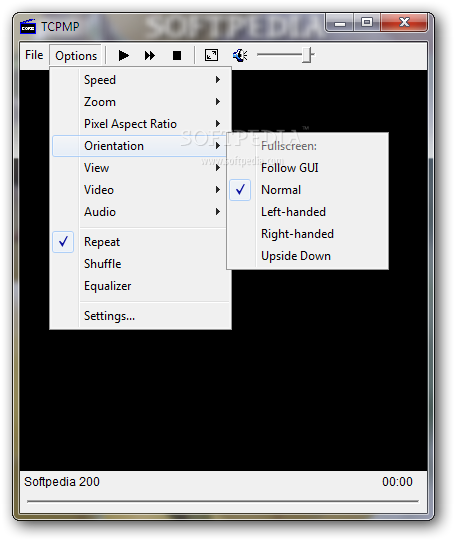Stop playback with the Stop button
The image size is (455, 541).
coord(177,56)
